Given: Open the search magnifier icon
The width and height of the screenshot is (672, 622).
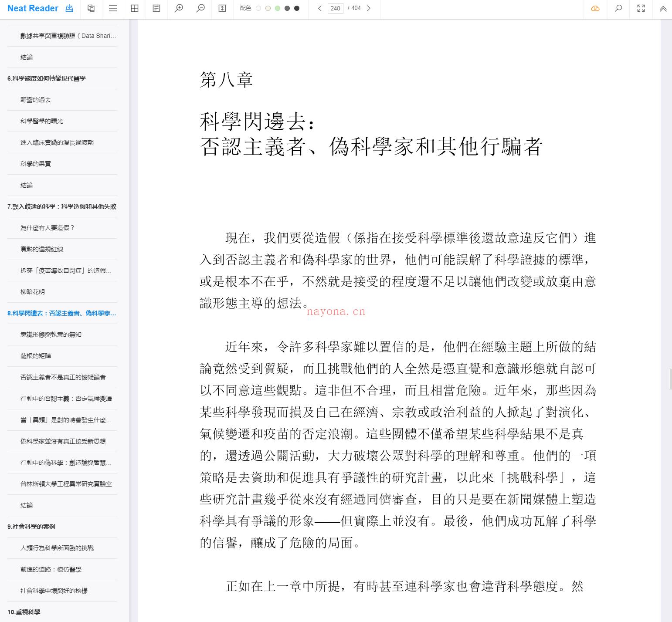Looking at the screenshot, I should pyautogui.click(x=618, y=8).
